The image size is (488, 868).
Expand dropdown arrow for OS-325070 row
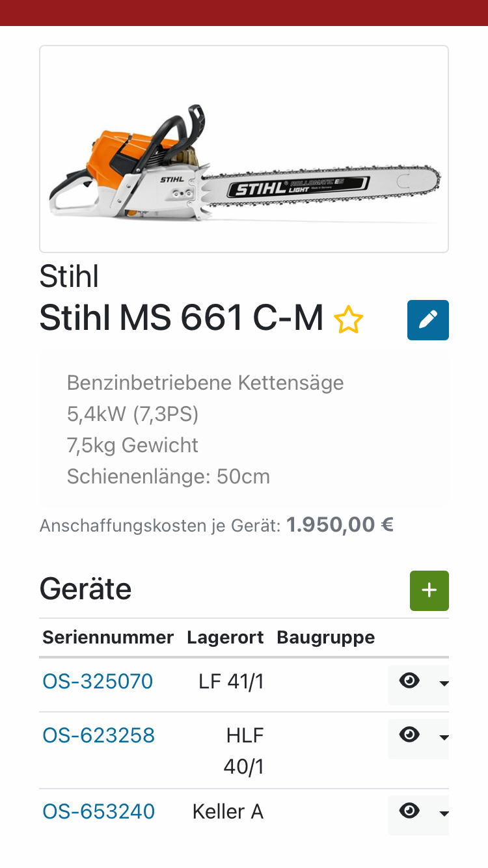click(444, 683)
